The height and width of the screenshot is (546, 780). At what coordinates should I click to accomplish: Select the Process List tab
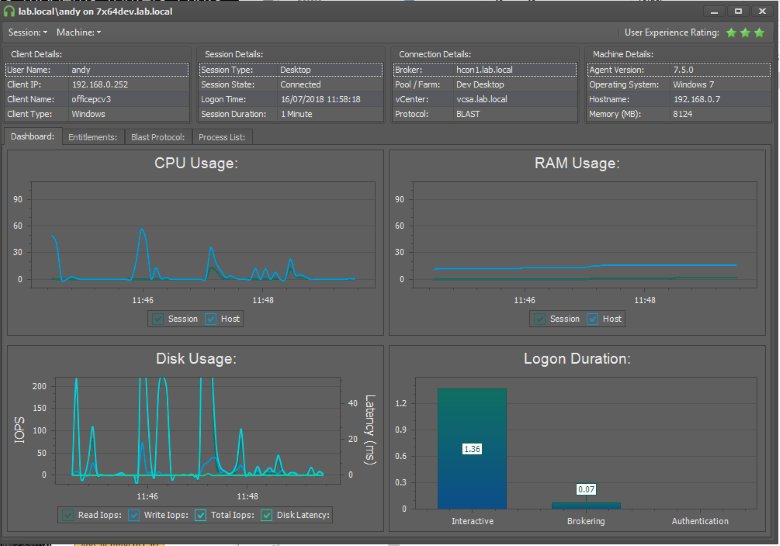pyautogui.click(x=220, y=137)
